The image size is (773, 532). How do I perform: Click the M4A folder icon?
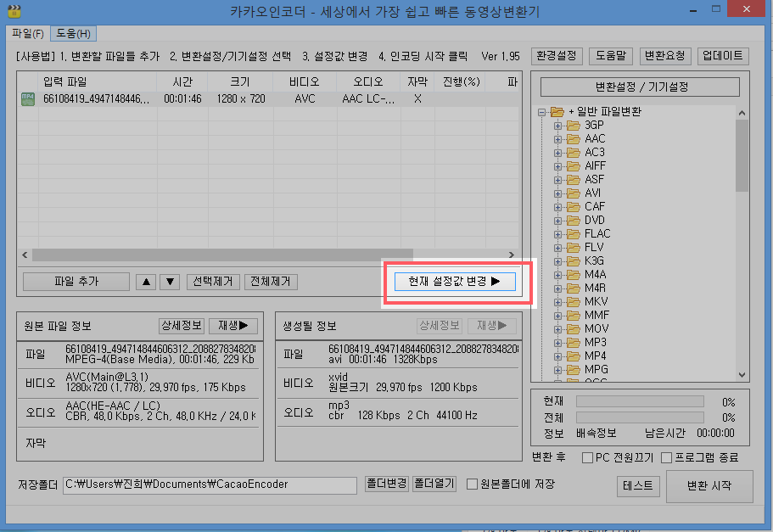573,275
